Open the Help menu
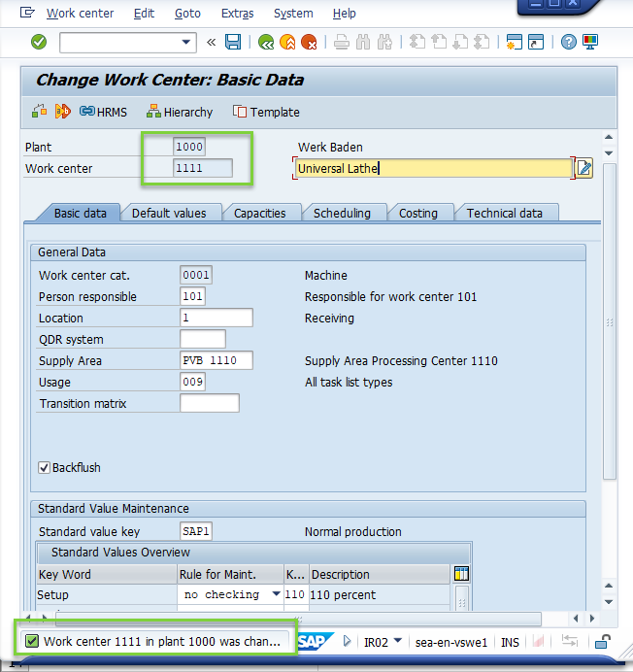This screenshot has height=672, width=633. [x=345, y=14]
